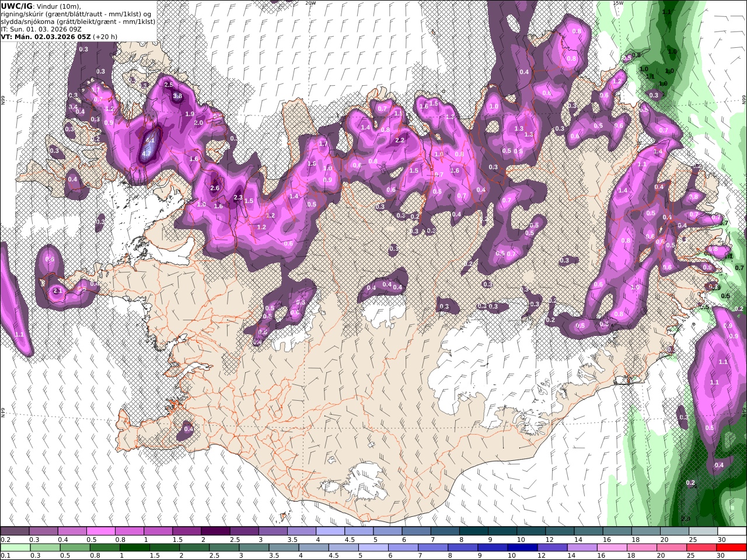Click lower legend swatch between 1.5 and 2
The height and width of the screenshot is (560, 747).
click(165, 548)
